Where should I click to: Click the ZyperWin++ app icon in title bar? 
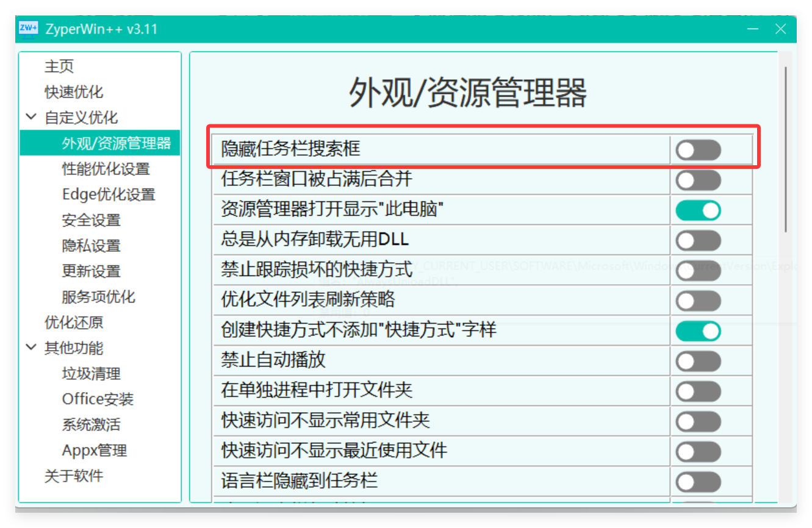coord(29,29)
